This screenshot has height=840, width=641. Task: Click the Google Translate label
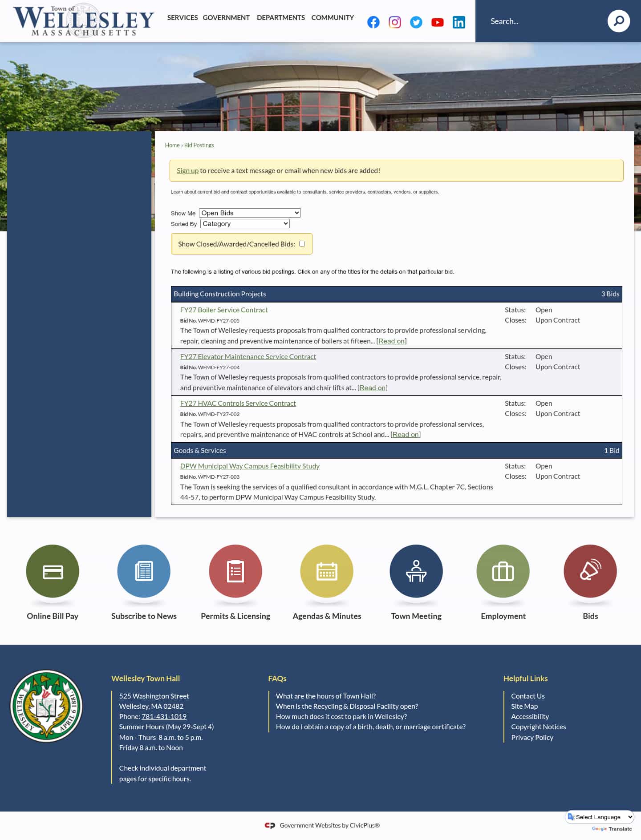(x=612, y=829)
